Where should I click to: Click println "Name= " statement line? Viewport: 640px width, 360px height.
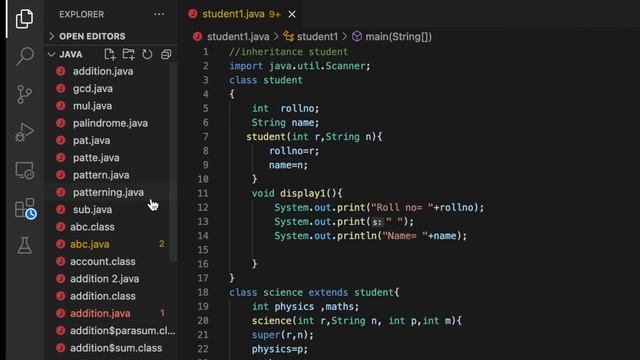(x=370, y=236)
